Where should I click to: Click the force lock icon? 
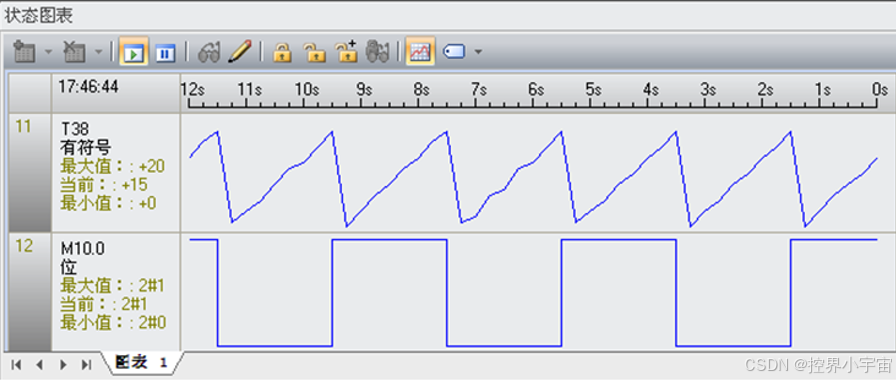coord(282,52)
